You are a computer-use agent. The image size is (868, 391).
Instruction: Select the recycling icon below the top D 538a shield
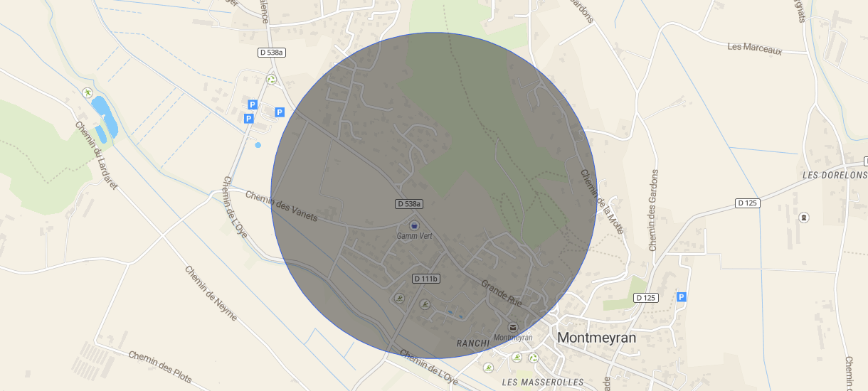pos(271,79)
